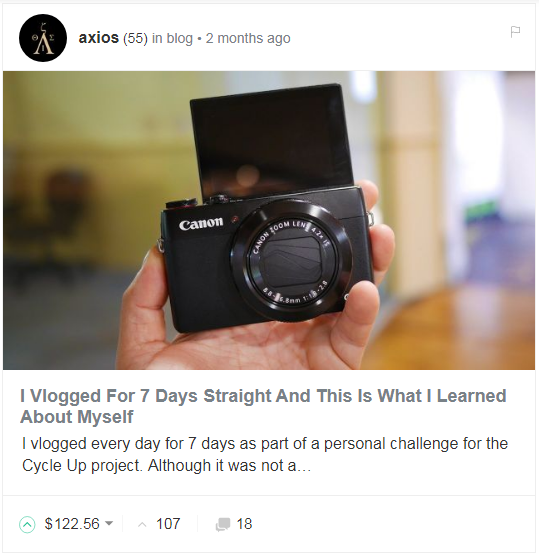Viewport: 539px width, 555px height.
Task: View the 18 comments count
Action: pyautogui.click(x=244, y=524)
